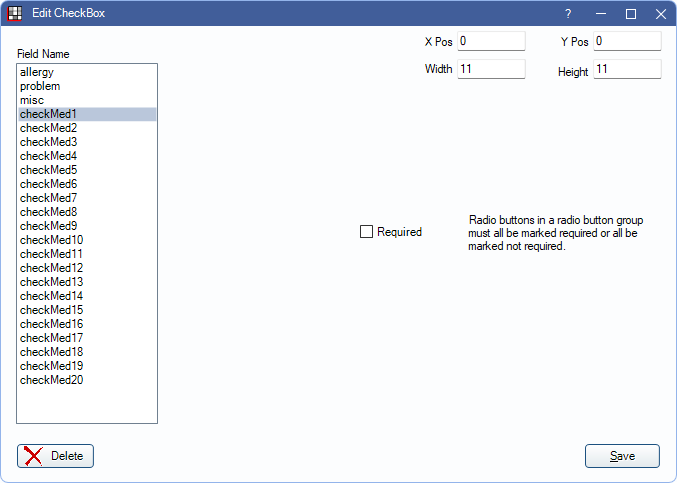Image resolution: width=677 pixels, height=483 pixels.
Task: Minimize the Edit CheckBox window
Action: (x=600, y=14)
